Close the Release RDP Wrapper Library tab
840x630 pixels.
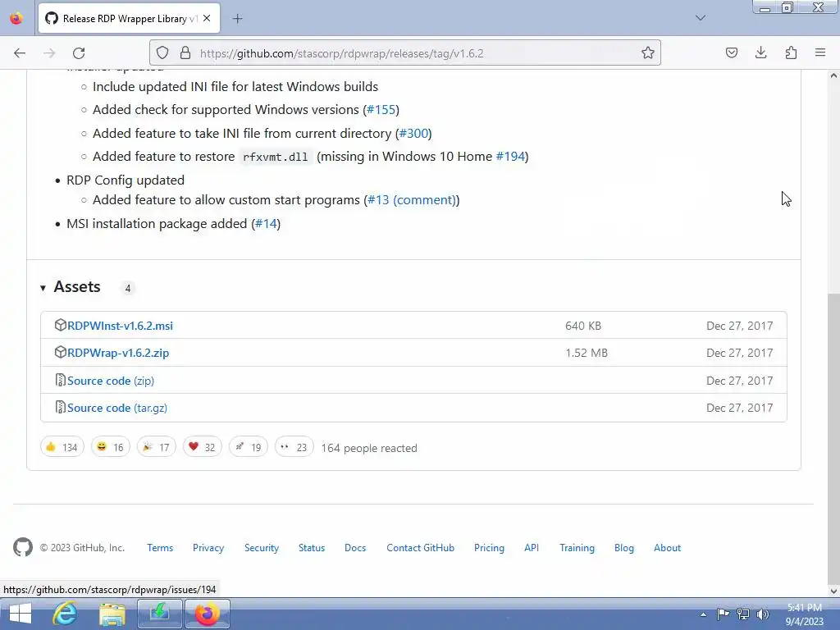point(207,18)
